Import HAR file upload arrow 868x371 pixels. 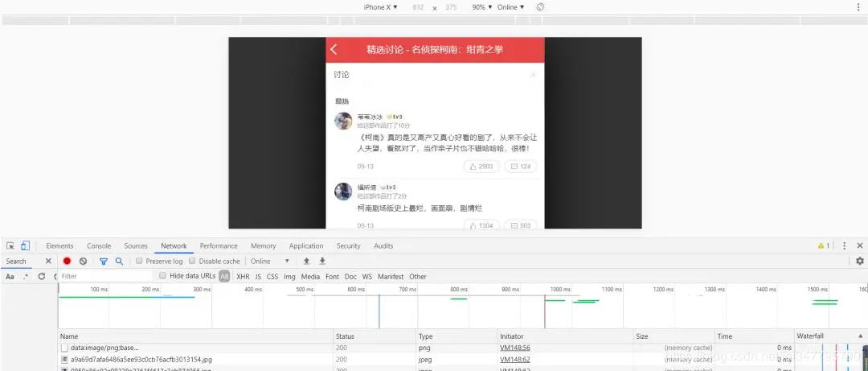point(306,262)
